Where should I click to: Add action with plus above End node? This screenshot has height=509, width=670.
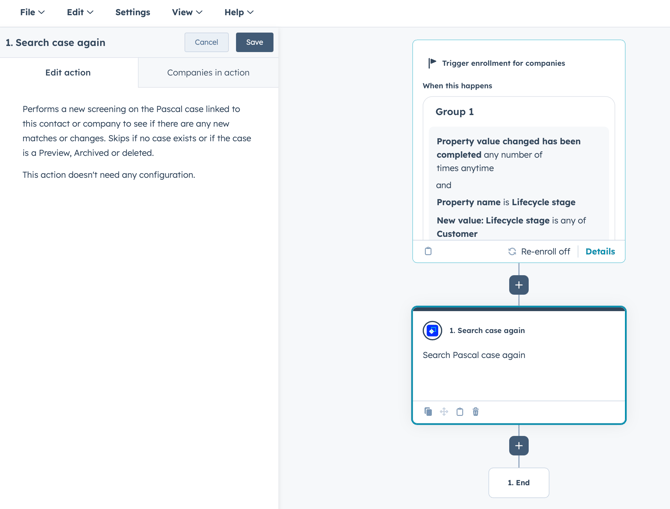[x=519, y=445]
